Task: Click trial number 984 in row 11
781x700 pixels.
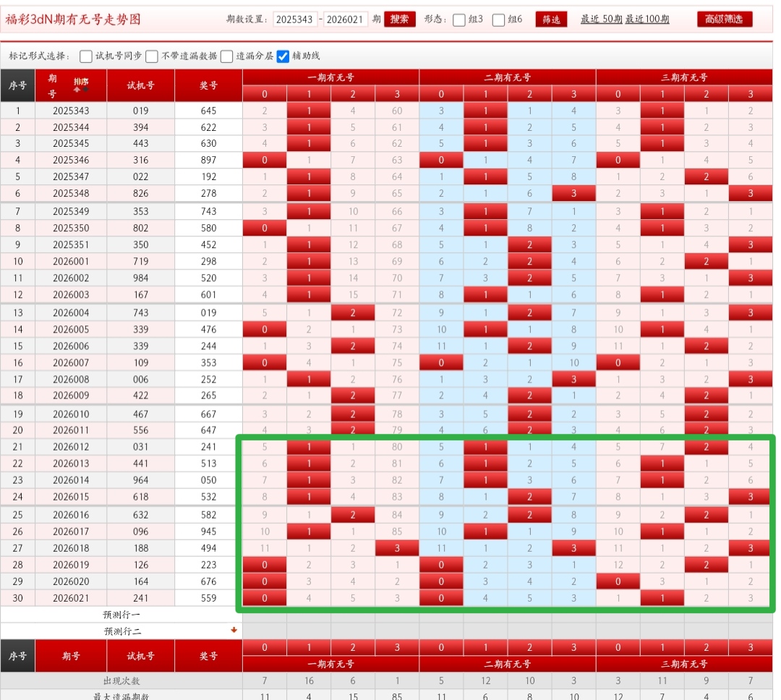Action: pyautogui.click(x=141, y=278)
